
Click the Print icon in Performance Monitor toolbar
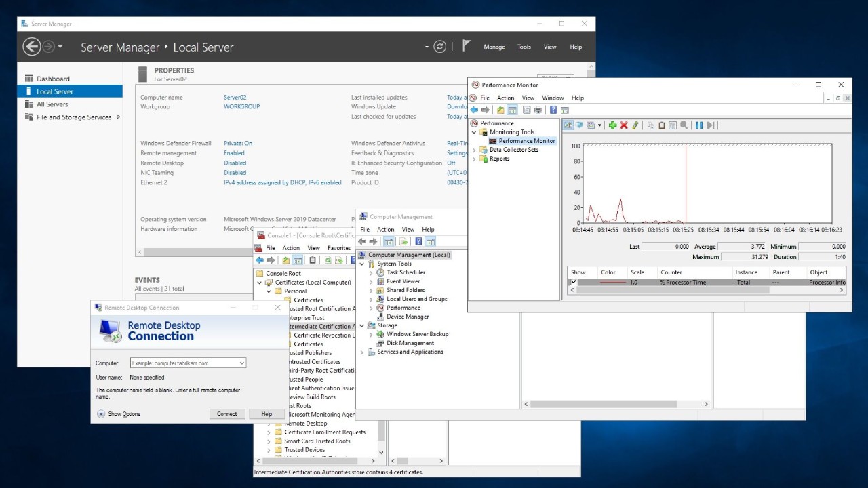538,110
